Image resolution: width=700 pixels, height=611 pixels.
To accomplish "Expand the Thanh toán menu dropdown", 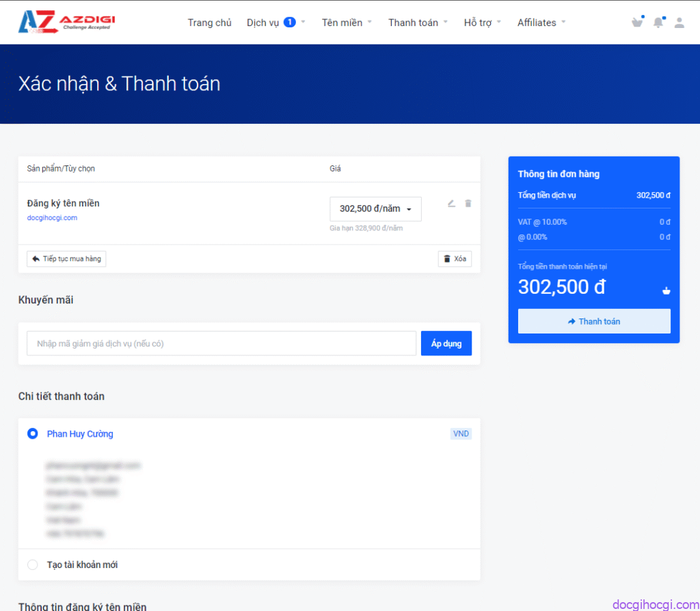I will tap(418, 23).
